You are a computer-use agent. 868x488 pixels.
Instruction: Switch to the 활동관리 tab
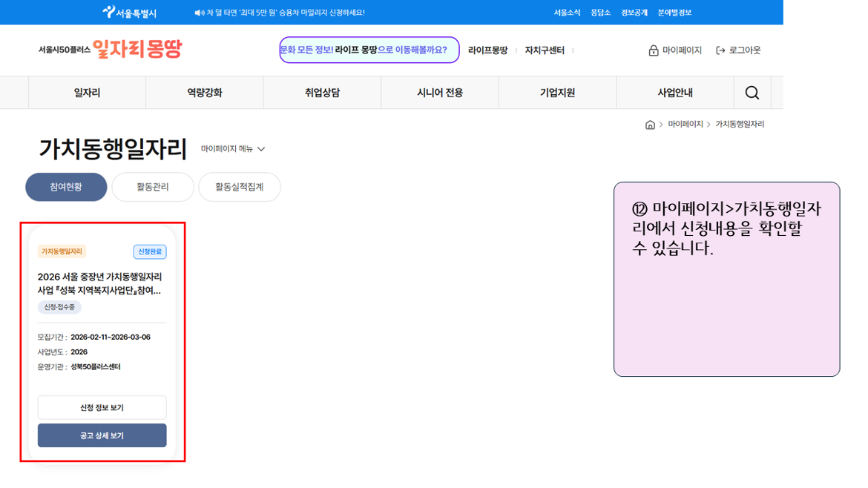pos(152,187)
